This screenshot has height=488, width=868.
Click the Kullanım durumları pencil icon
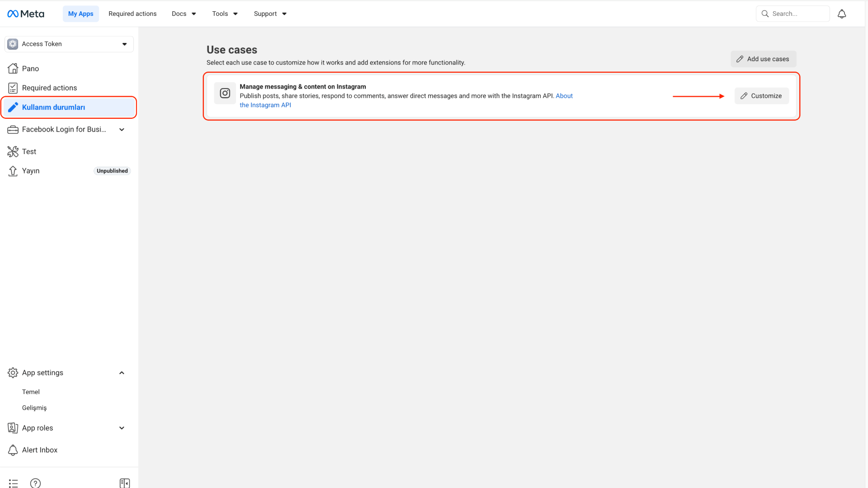[13, 107]
